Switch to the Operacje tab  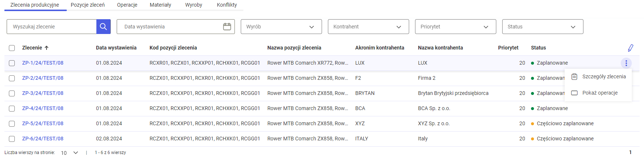click(127, 5)
